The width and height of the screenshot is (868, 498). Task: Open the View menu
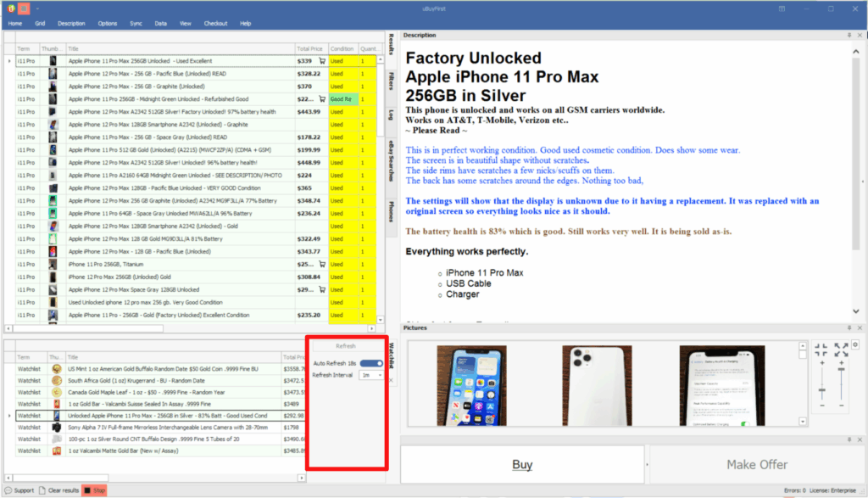[x=186, y=23]
